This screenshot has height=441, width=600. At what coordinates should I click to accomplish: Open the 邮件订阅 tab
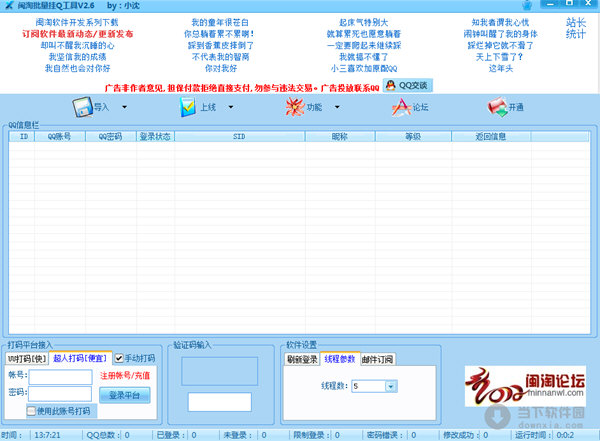(x=377, y=359)
